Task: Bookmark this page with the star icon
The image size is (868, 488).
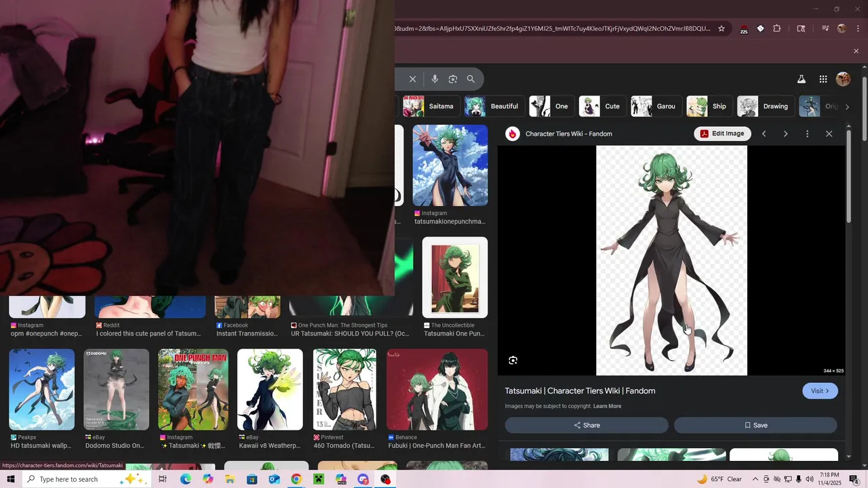Action: tap(722, 28)
